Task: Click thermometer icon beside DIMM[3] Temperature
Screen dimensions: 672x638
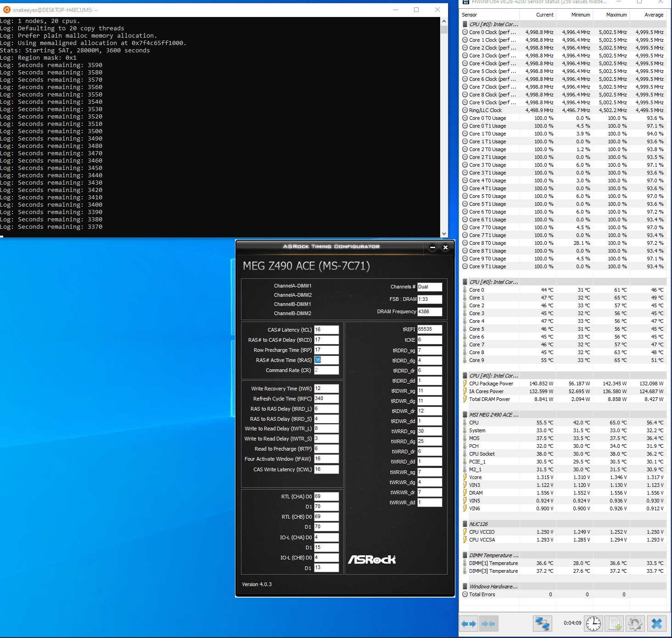Action: pos(465,571)
